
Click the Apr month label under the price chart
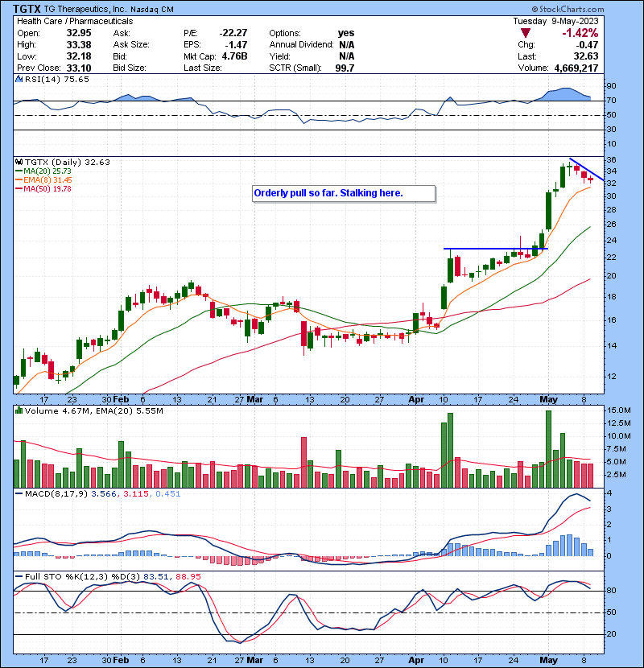tap(416, 399)
